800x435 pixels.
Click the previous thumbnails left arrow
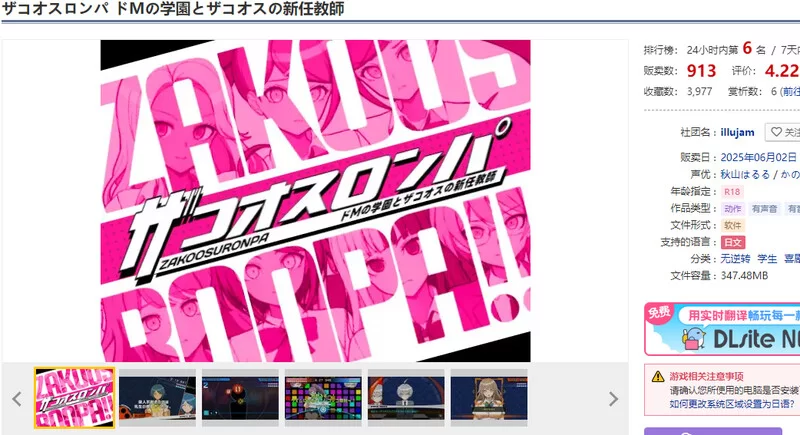pyautogui.click(x=17, y=399)
